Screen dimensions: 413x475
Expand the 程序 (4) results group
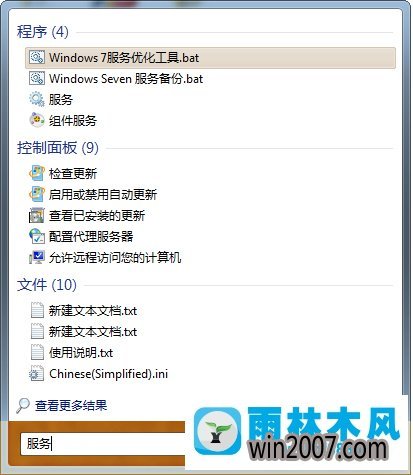pos(43,32)
